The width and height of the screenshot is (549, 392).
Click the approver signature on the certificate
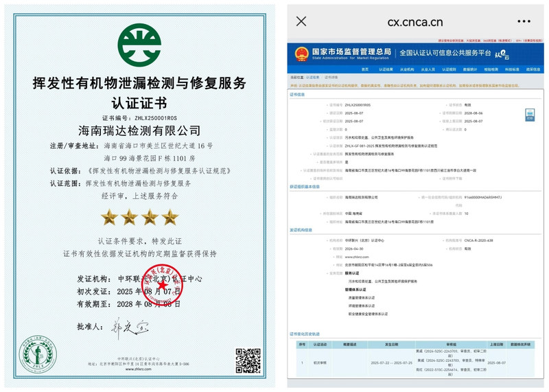129,328
